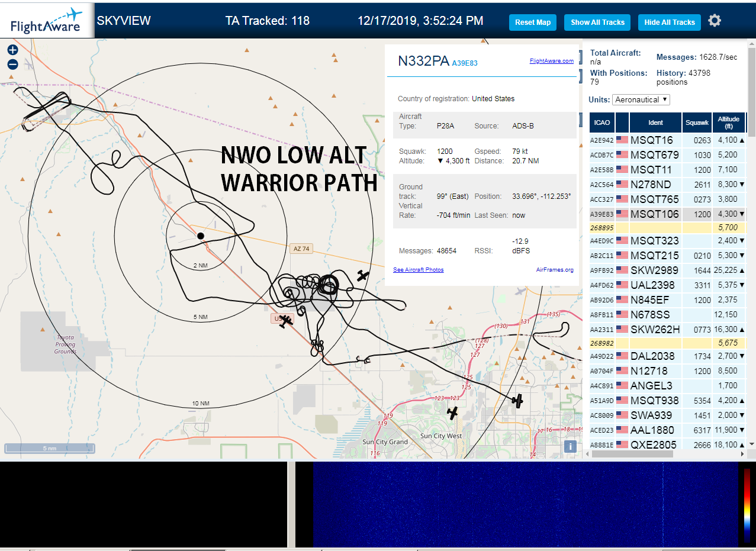Open the Units Aeronautical dropdown

coord(641,99)
